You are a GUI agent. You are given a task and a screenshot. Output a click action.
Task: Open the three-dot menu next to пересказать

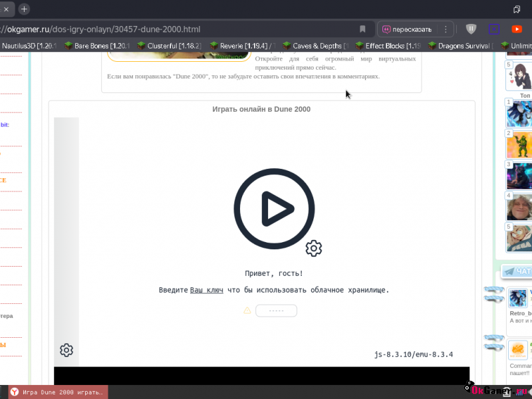point(446,29)
